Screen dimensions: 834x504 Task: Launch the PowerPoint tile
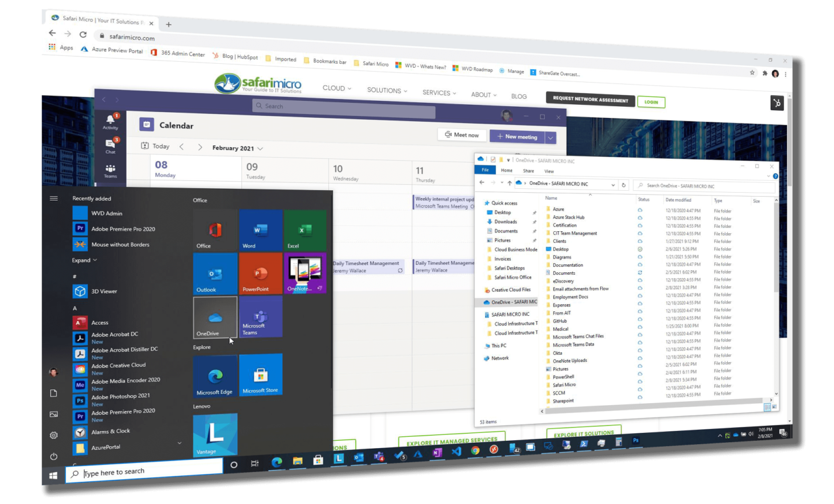260,273
